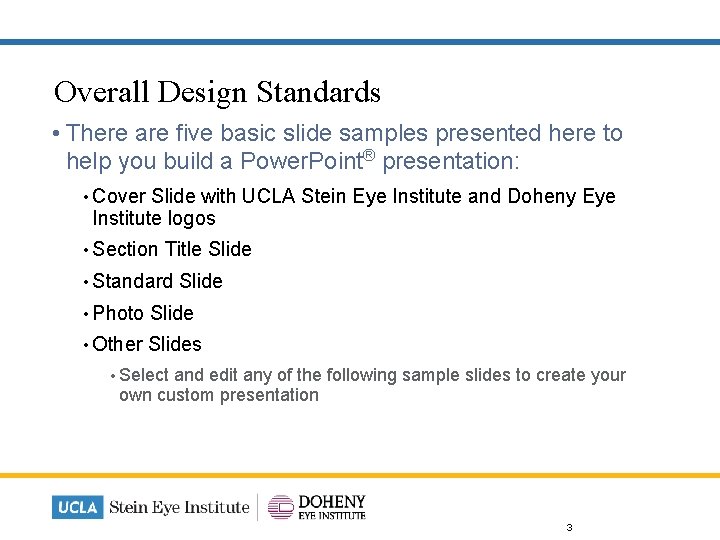This screenshot has height=540, width=720.
Task: Click the bullet dot before Photo Slide
Action: coord(87,313)
